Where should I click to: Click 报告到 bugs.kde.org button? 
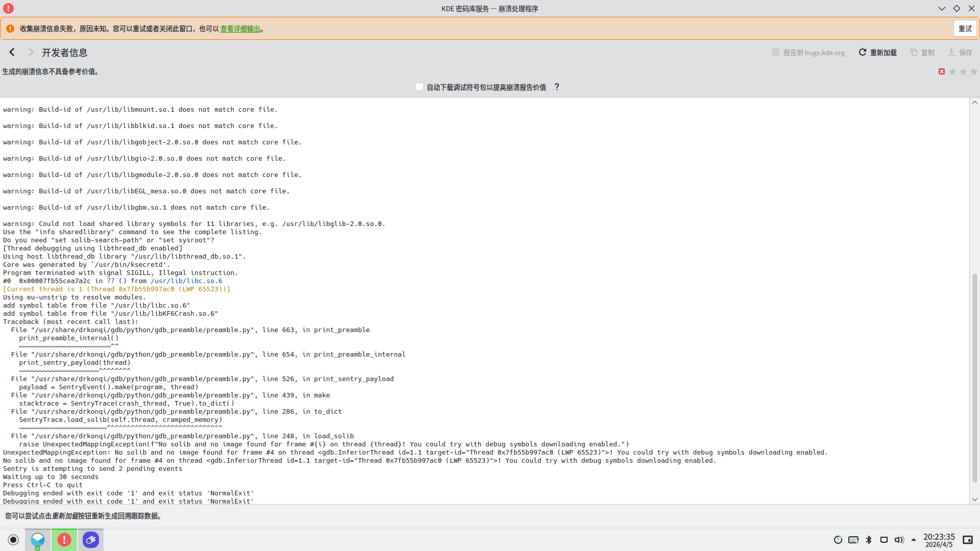[808, 53]
